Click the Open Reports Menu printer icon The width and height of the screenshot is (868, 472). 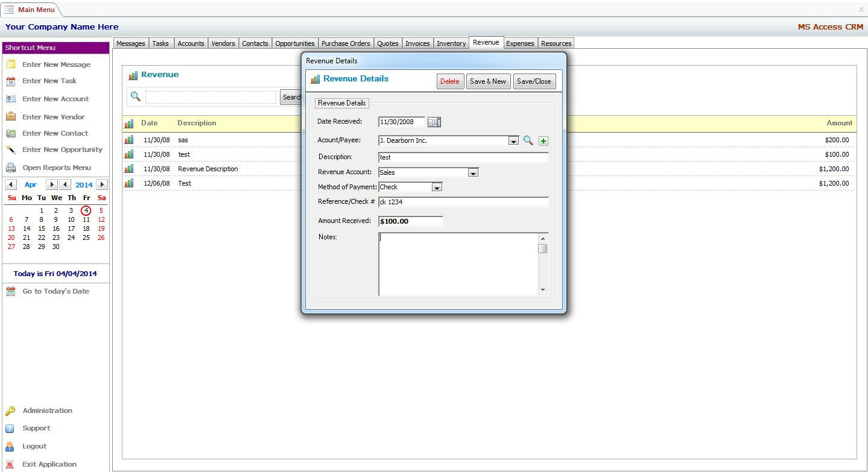[11, 168]
